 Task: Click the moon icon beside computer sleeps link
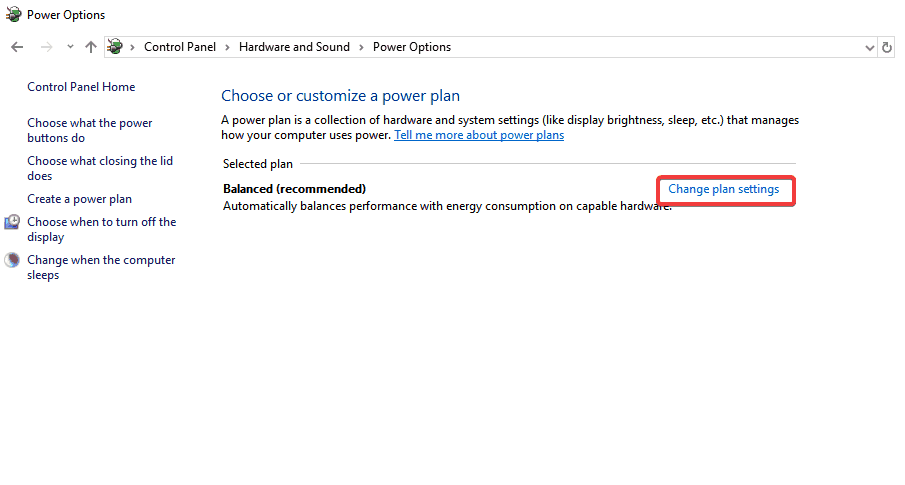12,260
